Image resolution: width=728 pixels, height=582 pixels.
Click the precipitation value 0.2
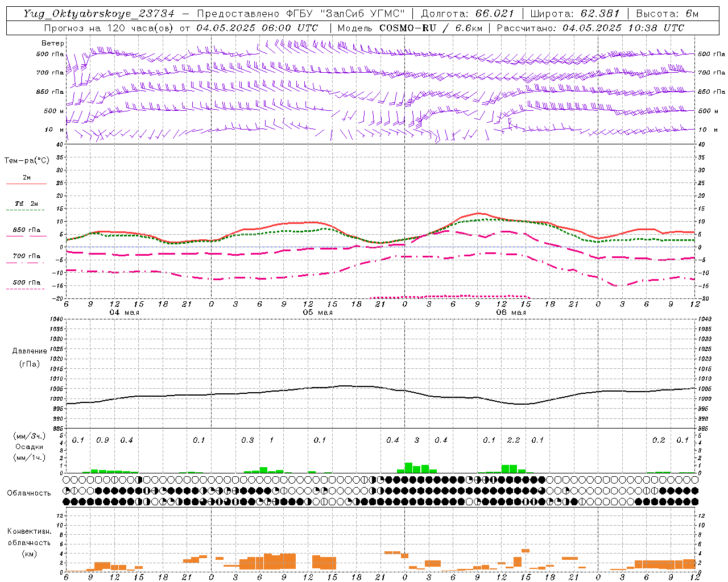coord(659,440)
